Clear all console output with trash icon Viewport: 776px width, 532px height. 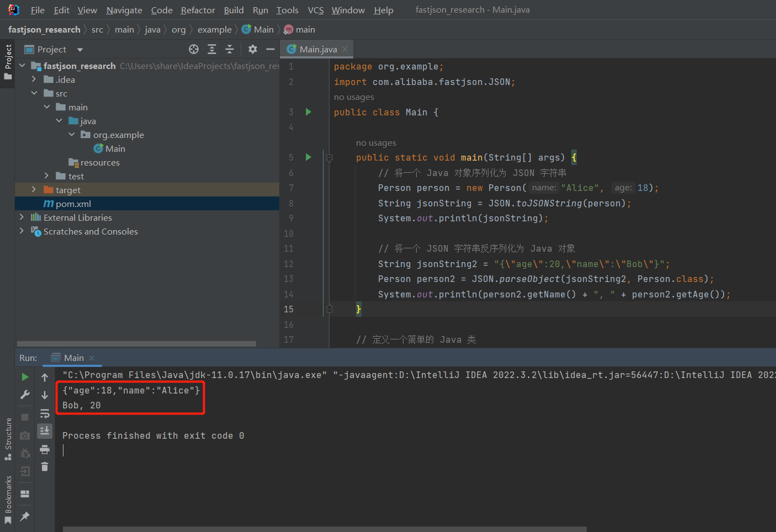tap(45, 467)
